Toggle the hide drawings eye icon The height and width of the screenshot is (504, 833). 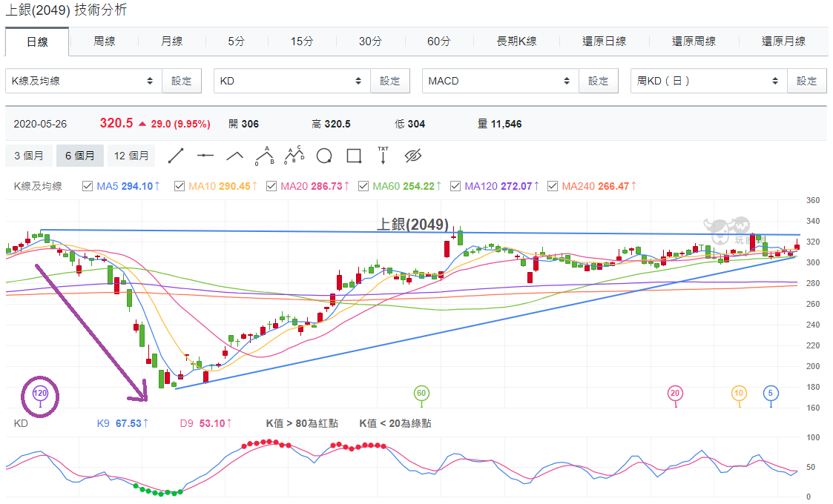click(x=412, y=156)
